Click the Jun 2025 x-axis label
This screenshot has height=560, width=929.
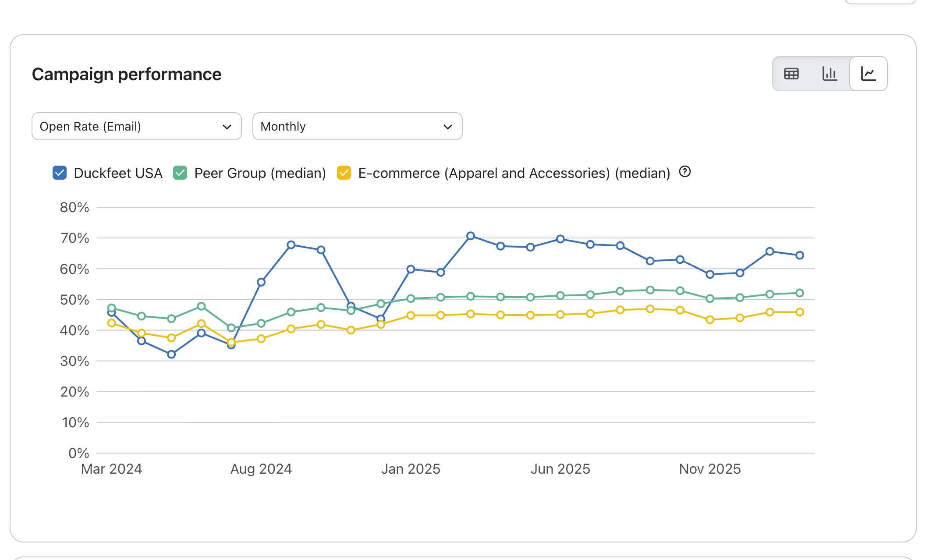560,469
